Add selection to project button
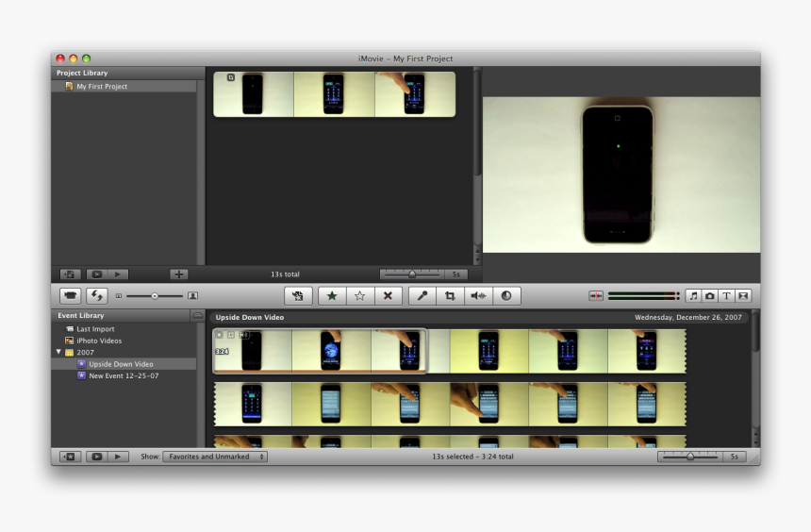This screenshot has height=532, width=811. (x=298, y=296)
